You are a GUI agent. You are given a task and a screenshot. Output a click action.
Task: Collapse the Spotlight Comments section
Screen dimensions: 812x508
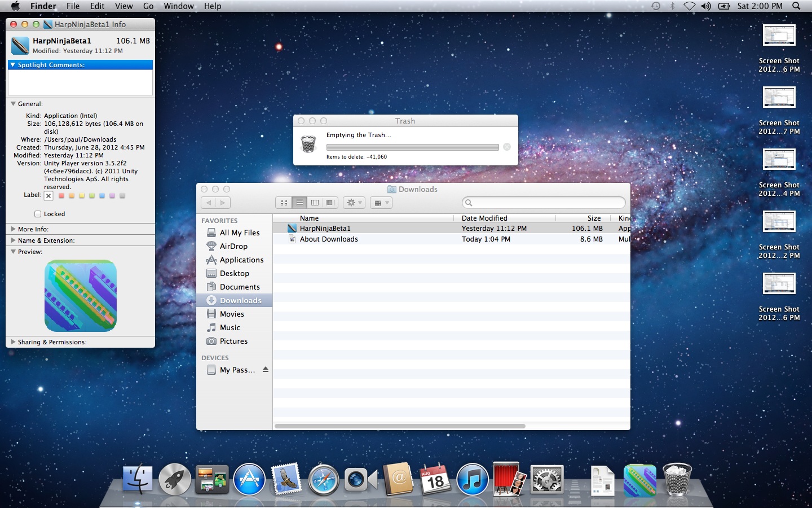point(12,64)
